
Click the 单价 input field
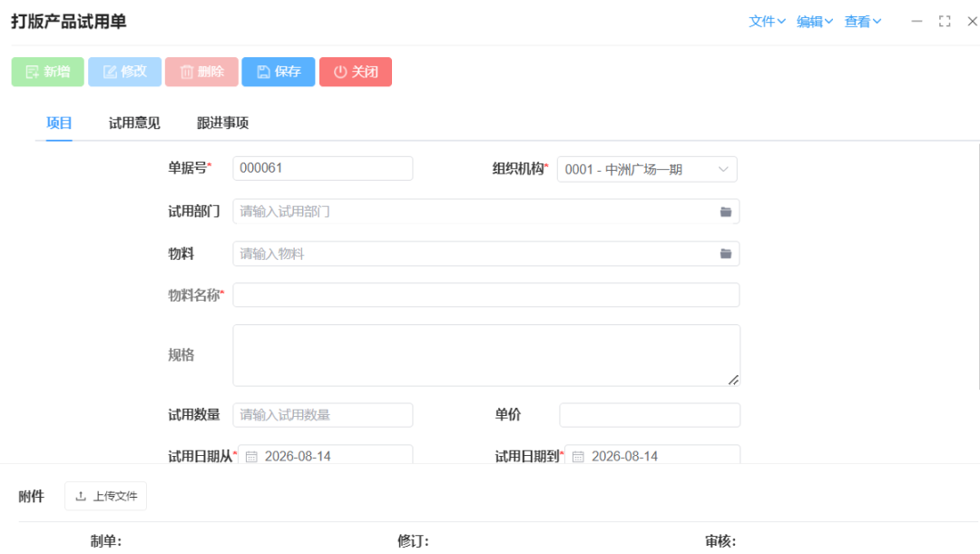[650, 415]
